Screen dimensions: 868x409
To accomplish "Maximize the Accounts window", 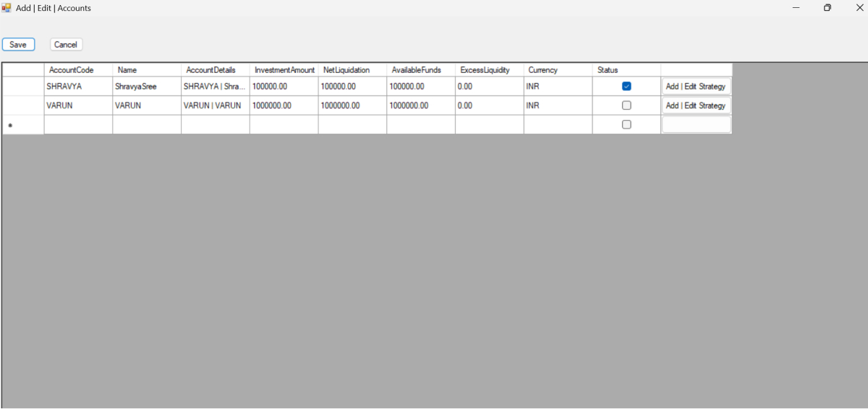I will (x=827, y=8).
